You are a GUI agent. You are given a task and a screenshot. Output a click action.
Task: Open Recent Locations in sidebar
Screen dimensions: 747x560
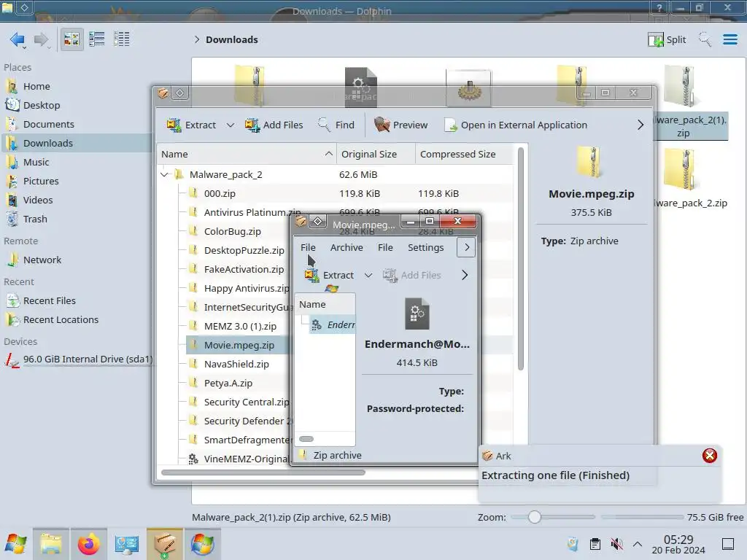(x=61, y=320)
